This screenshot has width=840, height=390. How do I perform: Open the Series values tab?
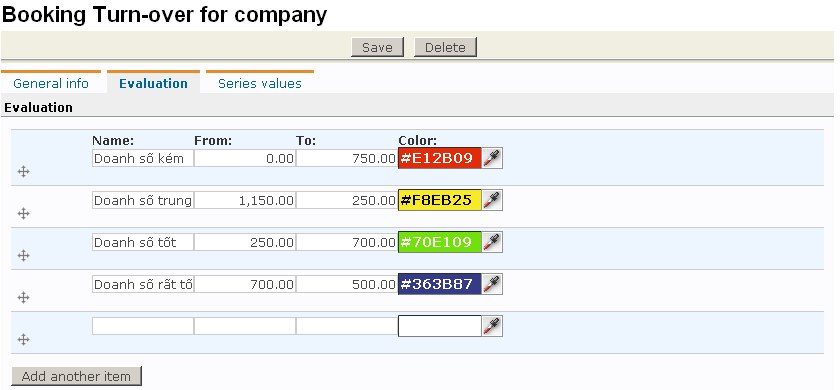click(x=260, y=83)
